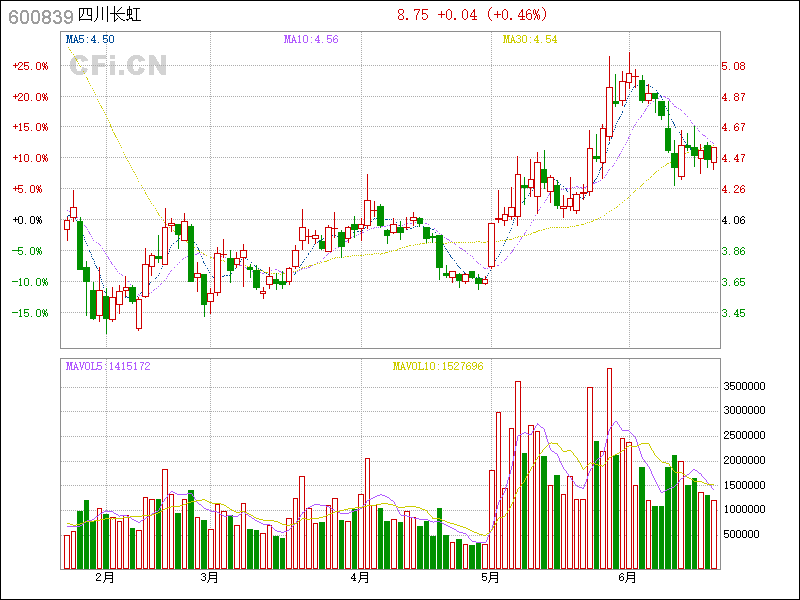Toggle the MA30:4.54 moving average label
This screenshot has width=800, height=600.
[x=529, y=40]
